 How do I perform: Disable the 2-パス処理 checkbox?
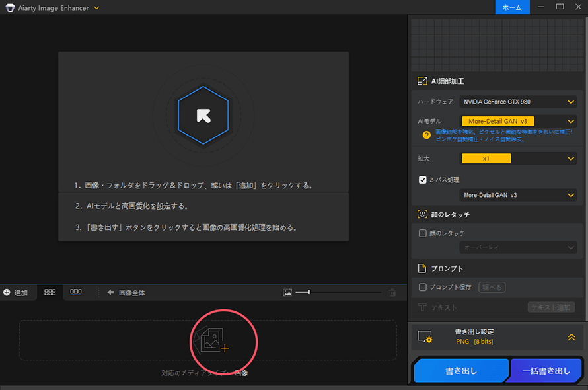(x=423, y=178)
